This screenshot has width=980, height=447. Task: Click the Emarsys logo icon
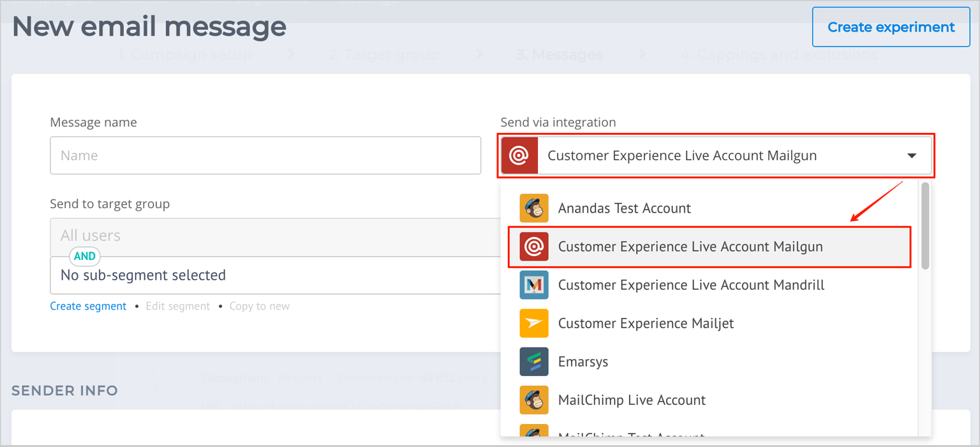coord(534,361)
